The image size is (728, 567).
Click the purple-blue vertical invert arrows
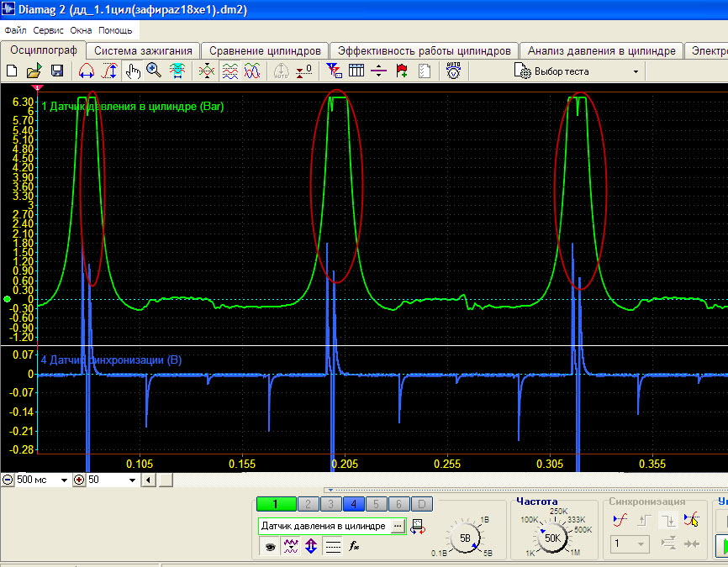(311, 547)
